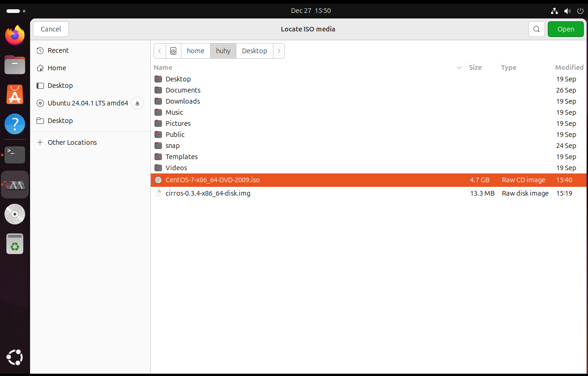Screen dimensions: 588x376
Task: Click the snap folder icon
Action: tap(158, 146)
